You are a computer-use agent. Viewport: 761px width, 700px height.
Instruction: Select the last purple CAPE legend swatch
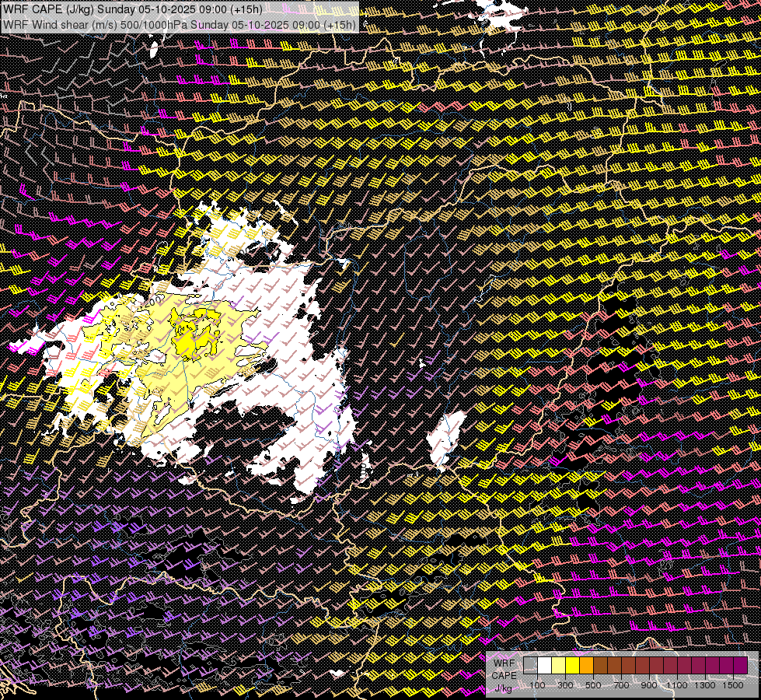[x=741, y=666]
